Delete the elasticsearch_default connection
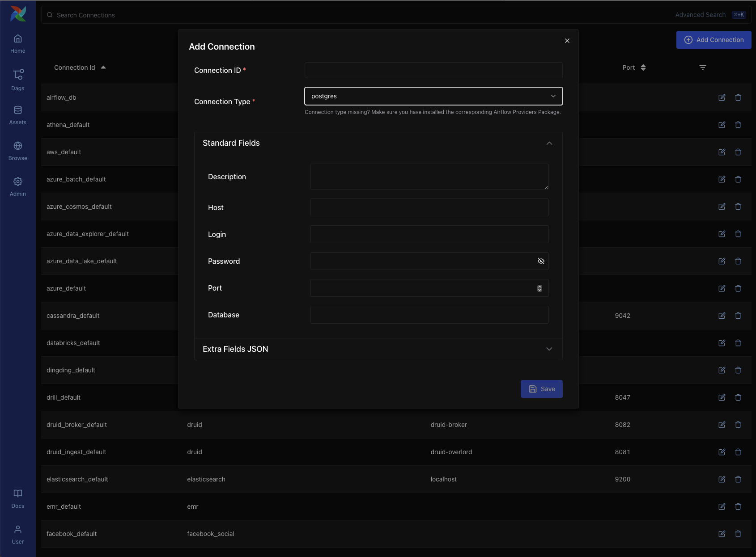Image resolution: width=756 pixels, height=557 pixels. [x=738, y=479]
